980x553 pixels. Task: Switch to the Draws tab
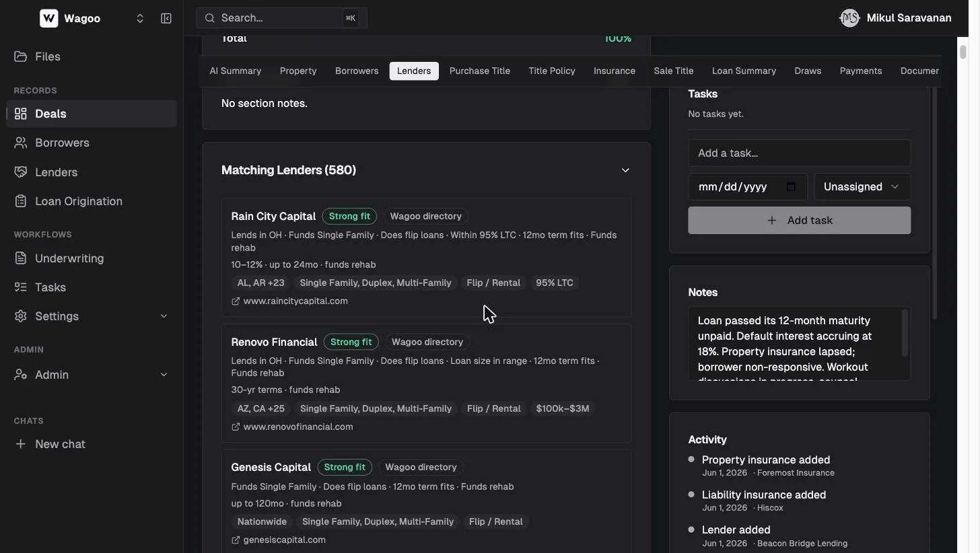pos(808,71)
